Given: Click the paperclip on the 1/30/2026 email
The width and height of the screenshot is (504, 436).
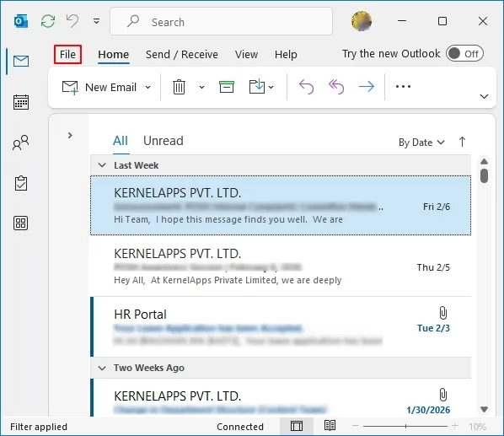Looking at the screenshot, I should tap(443, 395).
